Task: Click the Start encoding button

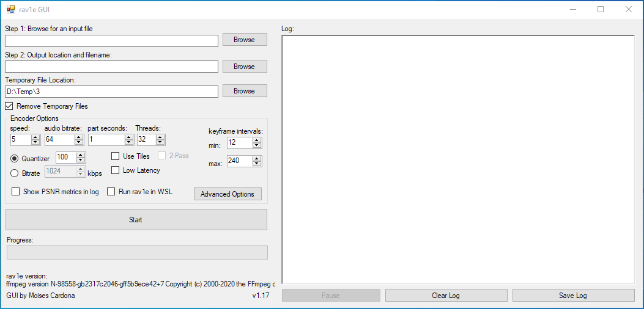Action: tap(136, 220)
